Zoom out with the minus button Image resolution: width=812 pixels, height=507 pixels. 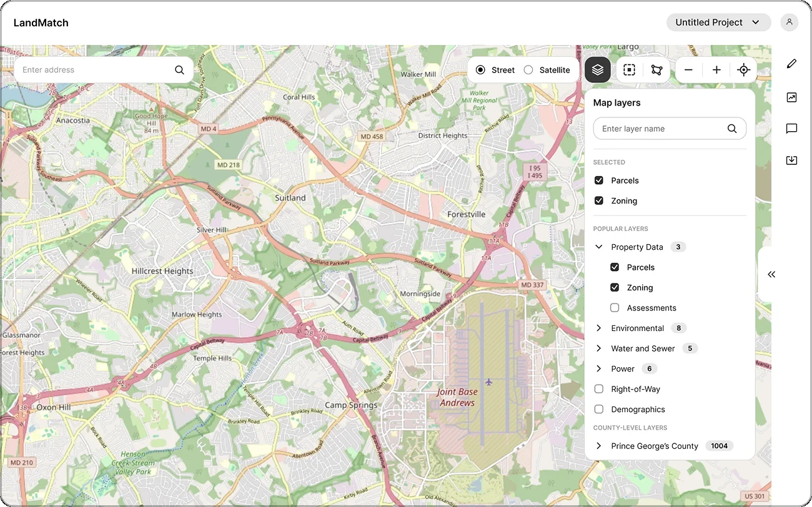click(688, 70)
